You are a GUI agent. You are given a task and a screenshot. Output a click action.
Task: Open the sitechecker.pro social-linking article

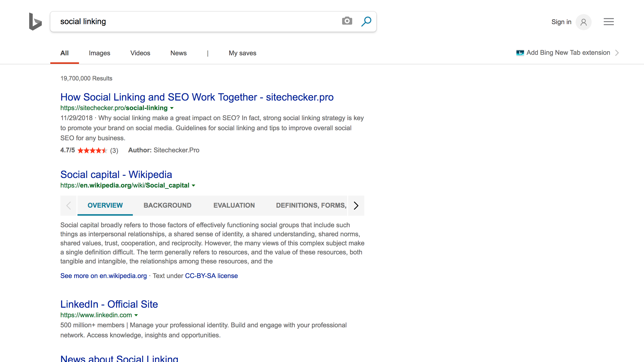[x=197, y=97]
